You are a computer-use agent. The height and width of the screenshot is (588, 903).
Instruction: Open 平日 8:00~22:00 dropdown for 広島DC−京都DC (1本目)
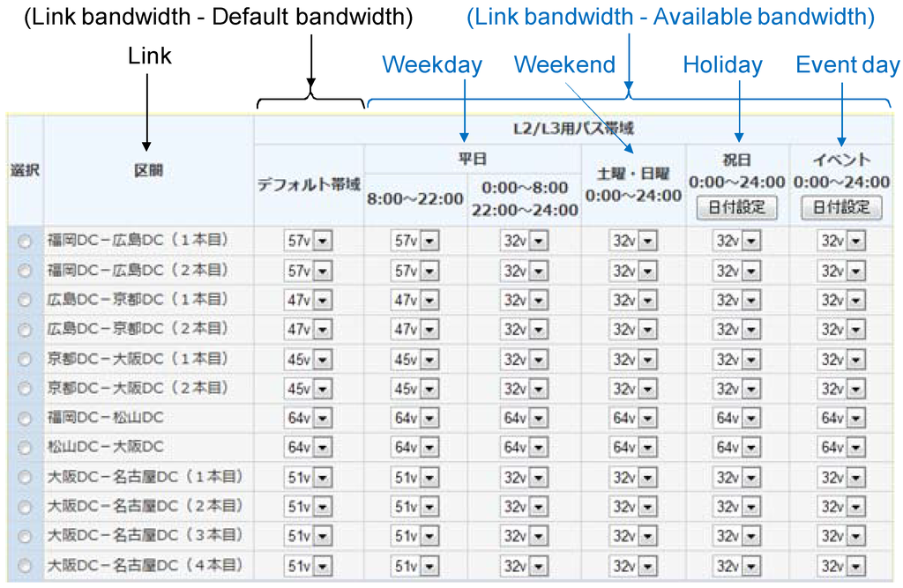point(414,301)
